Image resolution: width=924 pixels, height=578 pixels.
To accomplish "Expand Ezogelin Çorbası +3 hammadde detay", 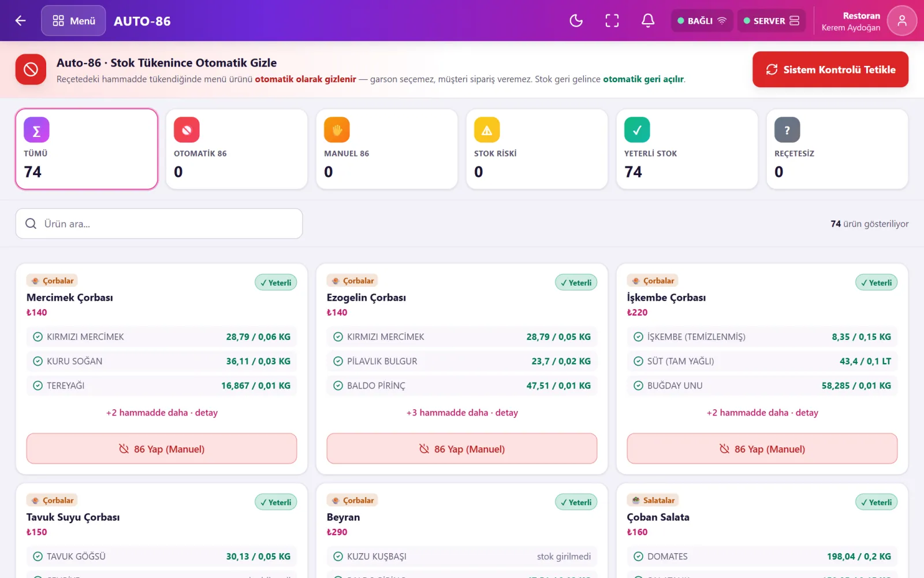I will [462, 413].
